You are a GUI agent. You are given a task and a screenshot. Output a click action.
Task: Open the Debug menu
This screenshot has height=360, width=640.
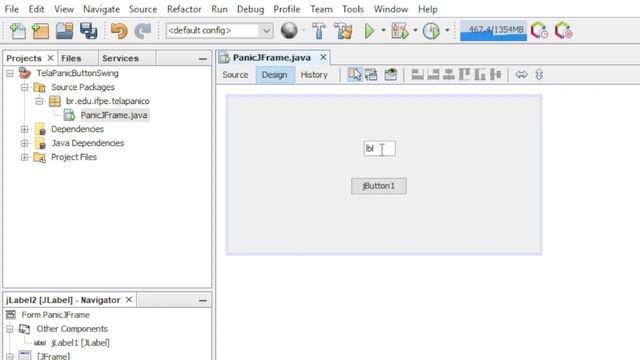point(250,9)
